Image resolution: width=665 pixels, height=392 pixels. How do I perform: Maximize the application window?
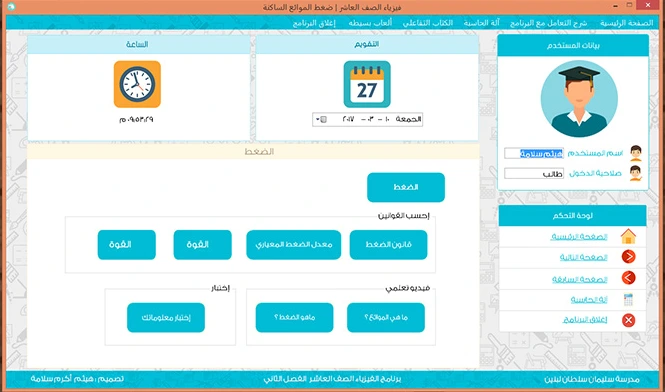pos(630,5)
